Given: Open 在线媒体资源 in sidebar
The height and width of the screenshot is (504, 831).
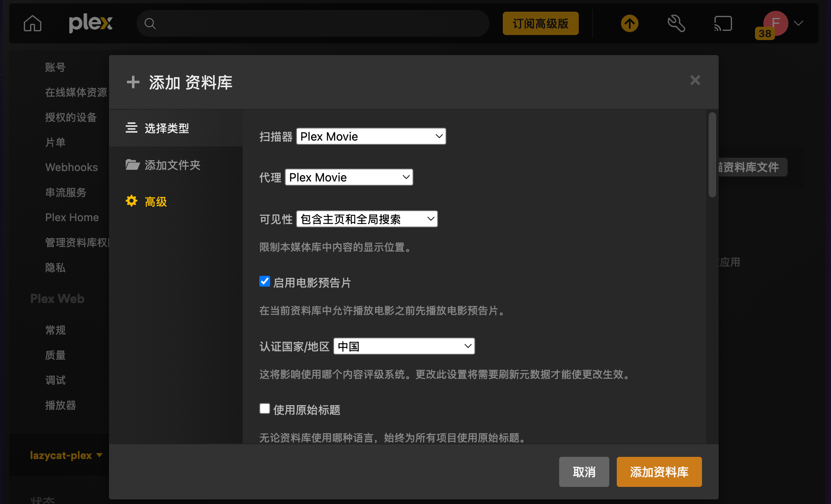Looking at the screenshot, I should (x=76, y=92).
